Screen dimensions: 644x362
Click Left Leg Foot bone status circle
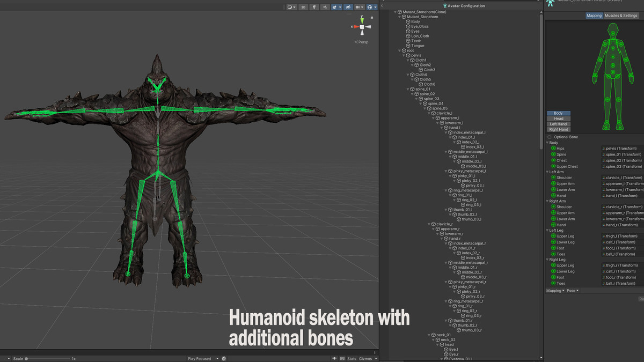(x=553, y=248)
